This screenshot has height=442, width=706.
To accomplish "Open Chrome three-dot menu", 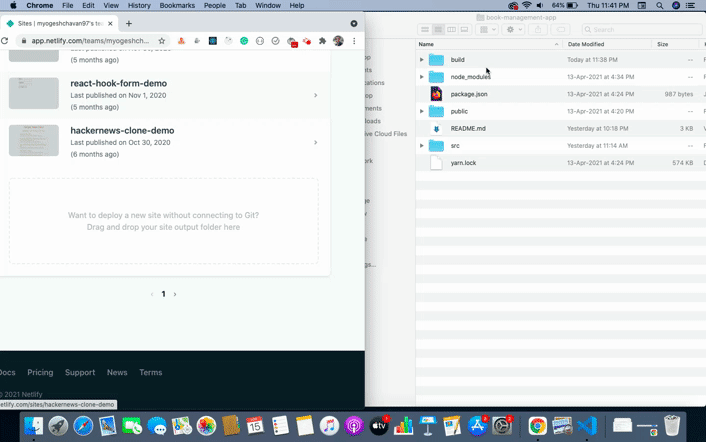I will click(354, 41).
